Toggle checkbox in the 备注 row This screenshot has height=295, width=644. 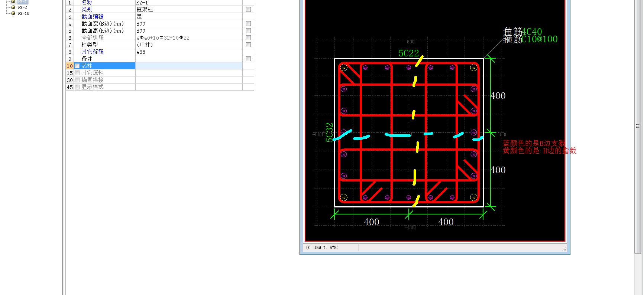click(x=248, y=59)
